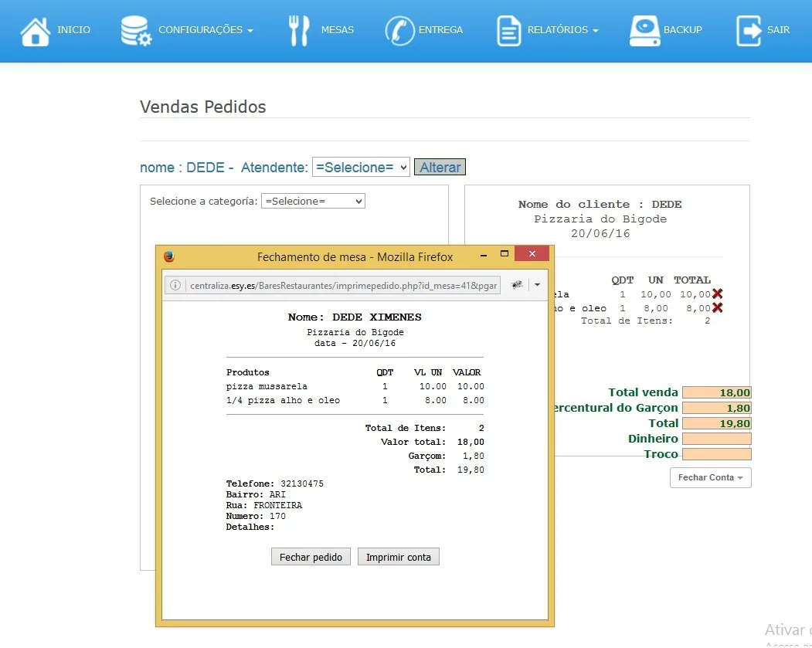Click the Fechar pedido button
The image size is (812, 648).
(311, 557)
